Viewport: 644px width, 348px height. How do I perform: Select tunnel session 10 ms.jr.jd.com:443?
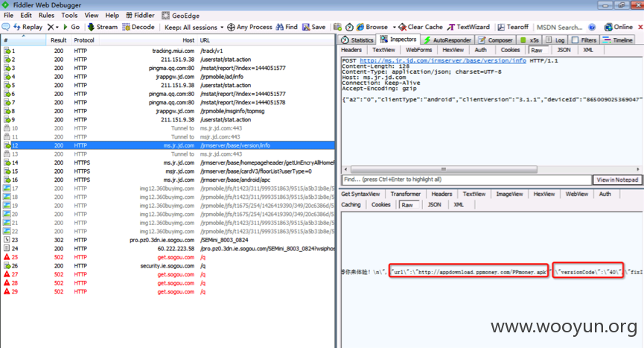tap(168, 128)
